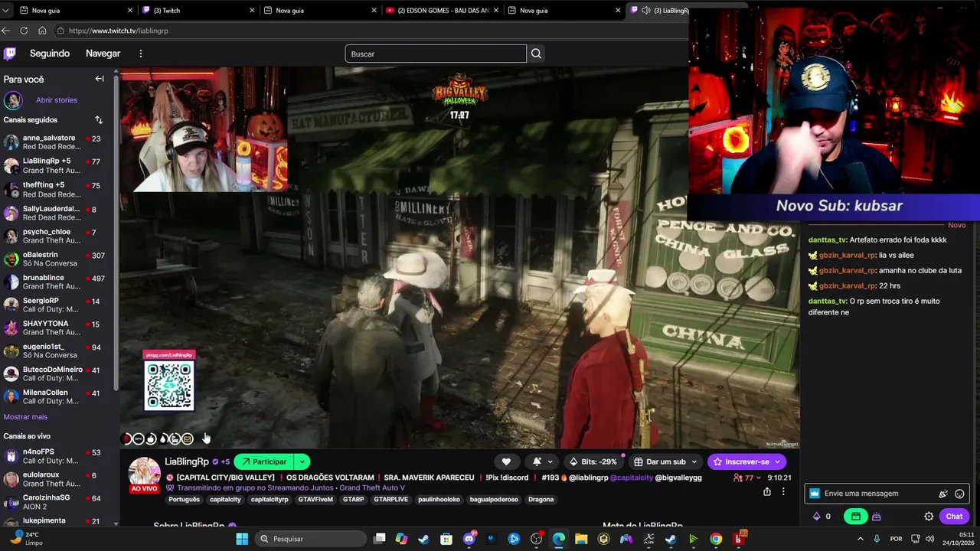Follow channel with the heart icon
Image resolution: width=980 pixels, height=551 pixels.
click(x=506, y=461)
